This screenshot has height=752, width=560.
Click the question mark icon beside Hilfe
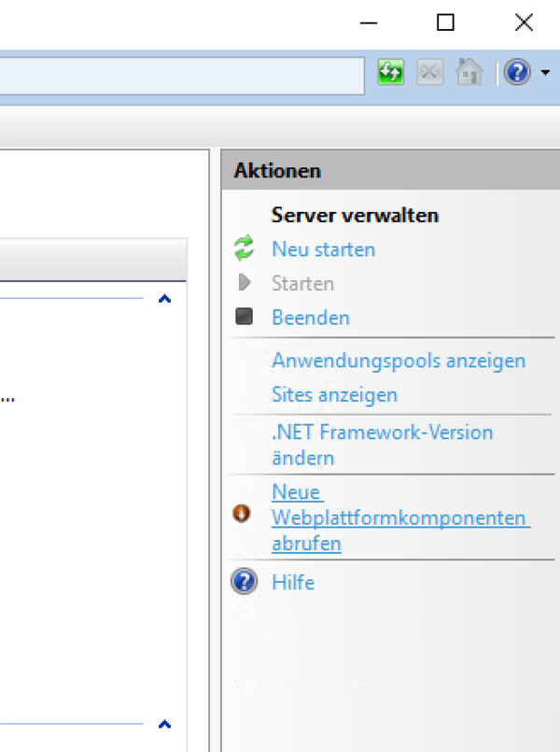coord(244,581)
